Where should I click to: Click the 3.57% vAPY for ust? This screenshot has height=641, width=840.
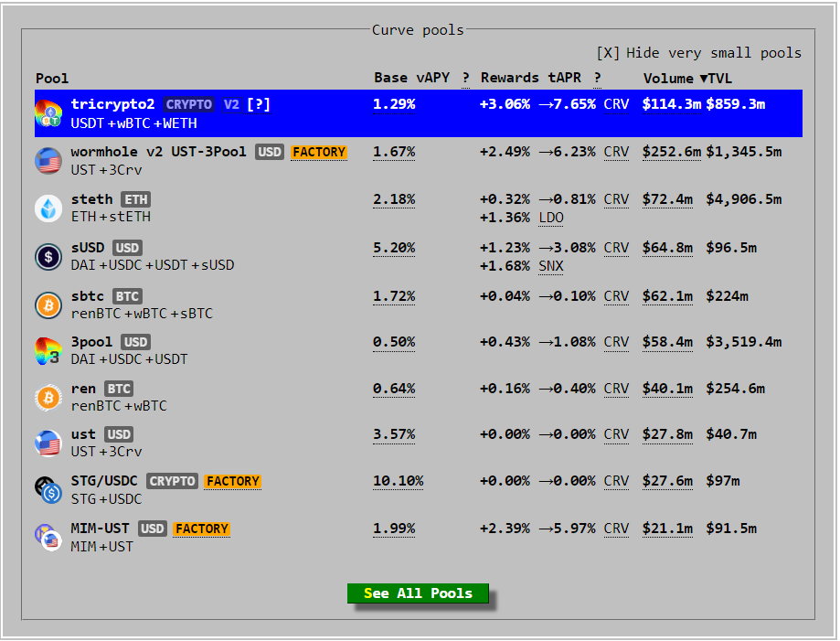click(394, 434)
